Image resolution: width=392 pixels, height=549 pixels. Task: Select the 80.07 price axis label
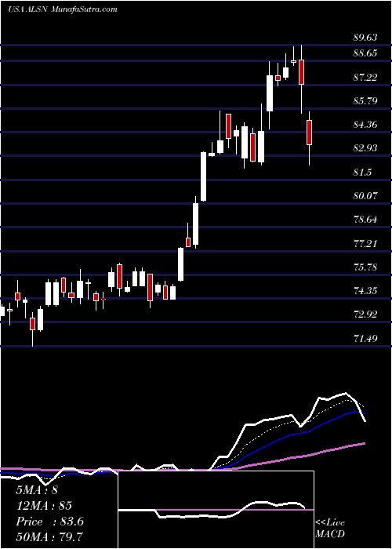[365, 195]
